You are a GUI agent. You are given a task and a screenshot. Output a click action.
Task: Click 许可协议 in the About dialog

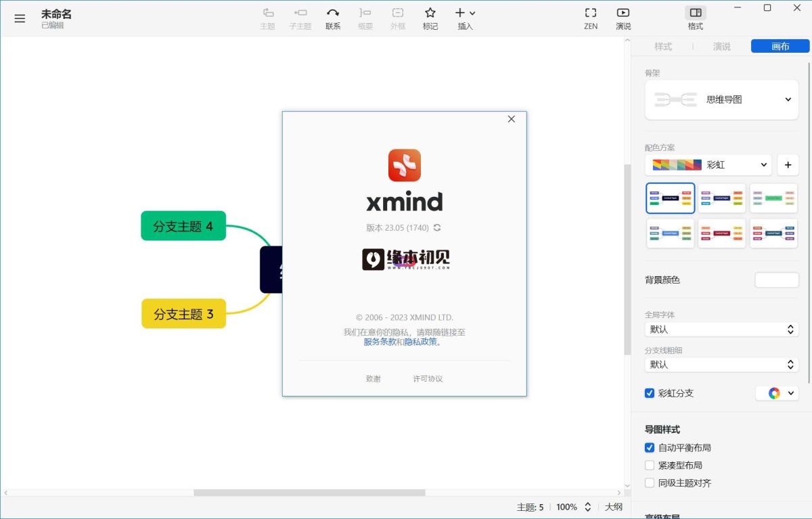click(428, 379)
